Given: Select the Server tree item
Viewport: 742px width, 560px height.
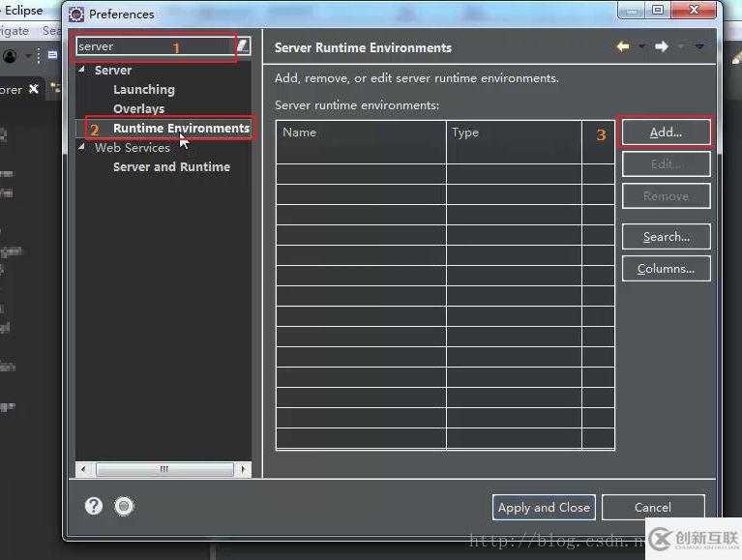Looking at the screenshot, I should pyautogui.click(x=113, y=70).
